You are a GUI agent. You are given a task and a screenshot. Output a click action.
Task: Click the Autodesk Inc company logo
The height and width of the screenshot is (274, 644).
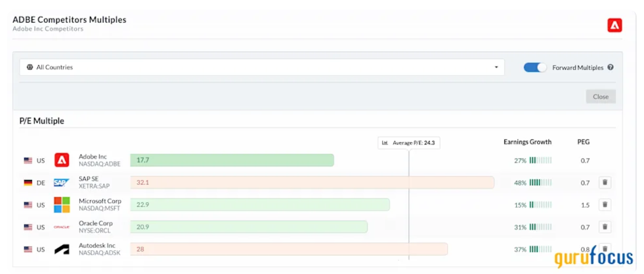coord(62,249)
